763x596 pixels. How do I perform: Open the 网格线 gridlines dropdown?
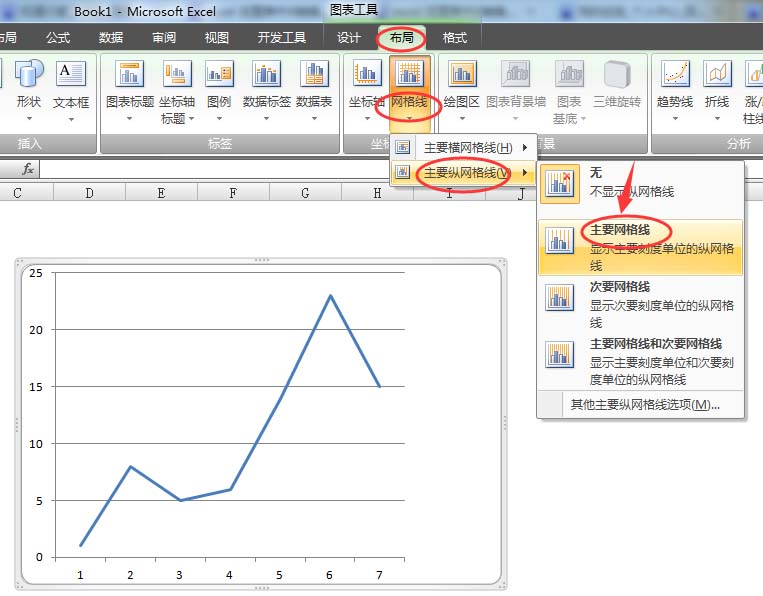410,91
